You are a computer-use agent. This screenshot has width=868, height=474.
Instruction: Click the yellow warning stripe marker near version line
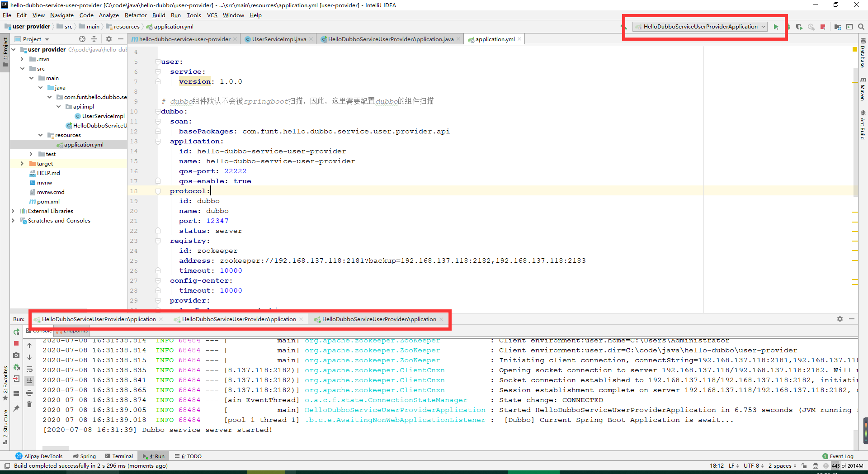coord(854,82)
